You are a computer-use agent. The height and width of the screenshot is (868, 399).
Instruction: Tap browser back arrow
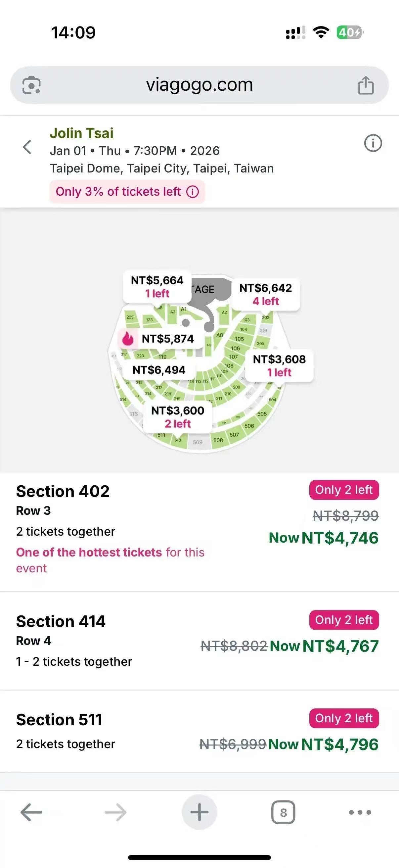31,812
